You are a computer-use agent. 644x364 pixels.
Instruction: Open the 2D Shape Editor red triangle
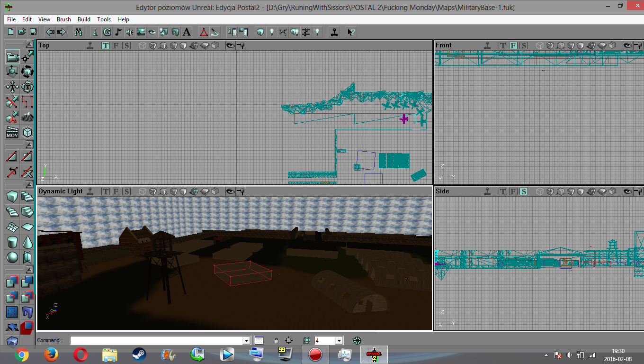[203, 32]
